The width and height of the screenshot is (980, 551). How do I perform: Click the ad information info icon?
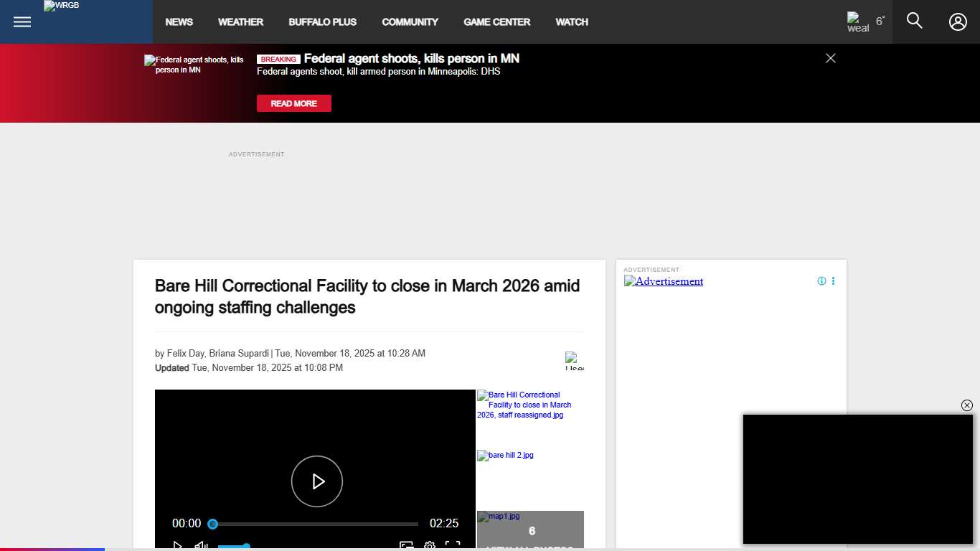coord(821,281)
